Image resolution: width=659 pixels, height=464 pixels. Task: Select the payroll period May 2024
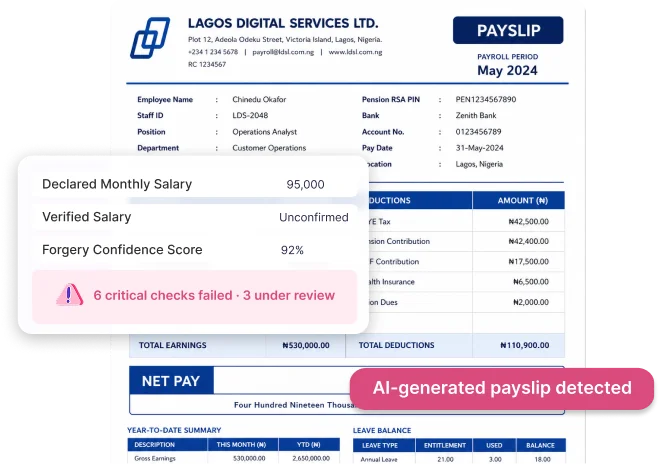pos(507,70)
